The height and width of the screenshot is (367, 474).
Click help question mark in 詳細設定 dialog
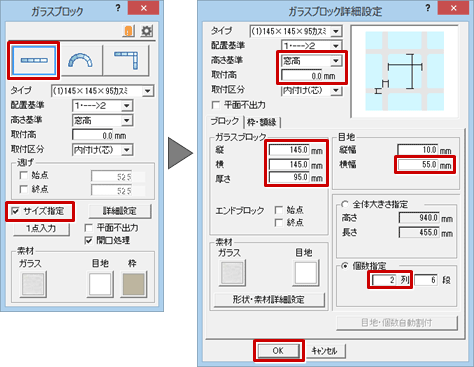428,8
